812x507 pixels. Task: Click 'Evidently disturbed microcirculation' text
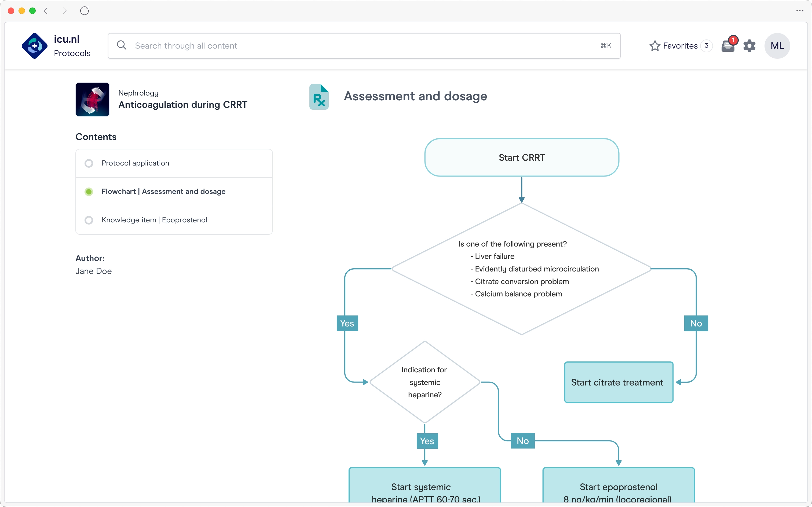click(x=535, y=269)
